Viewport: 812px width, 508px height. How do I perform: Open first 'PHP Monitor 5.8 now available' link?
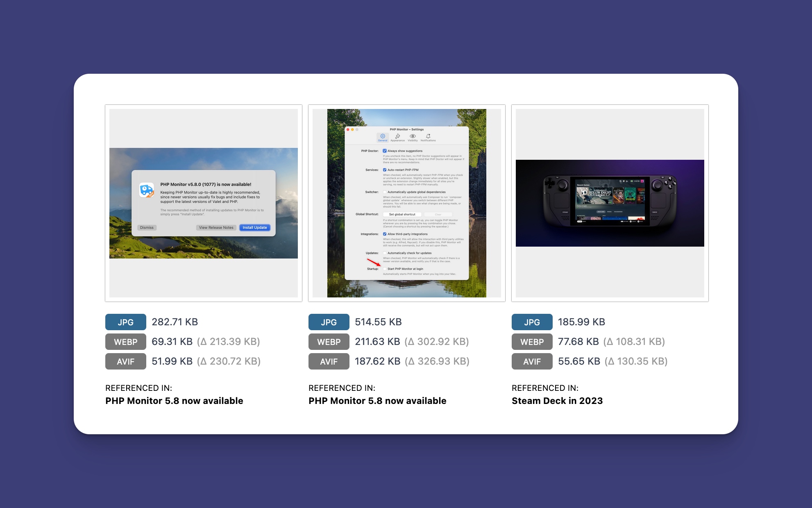pyautogui.click(x=174, y=401)
